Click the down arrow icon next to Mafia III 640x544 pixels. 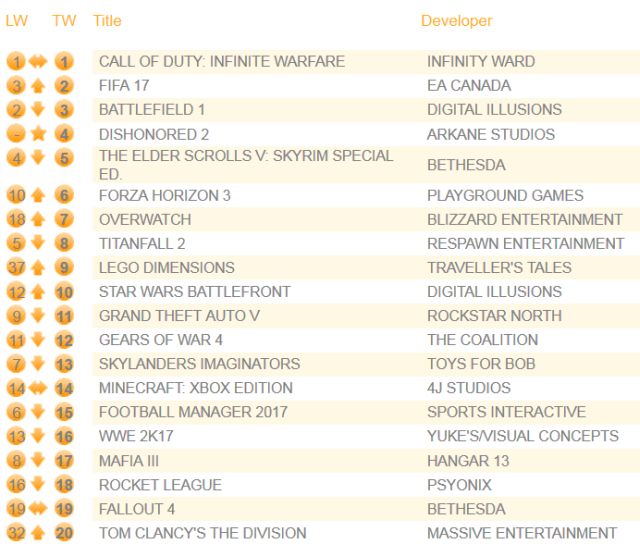click(39, 460)
